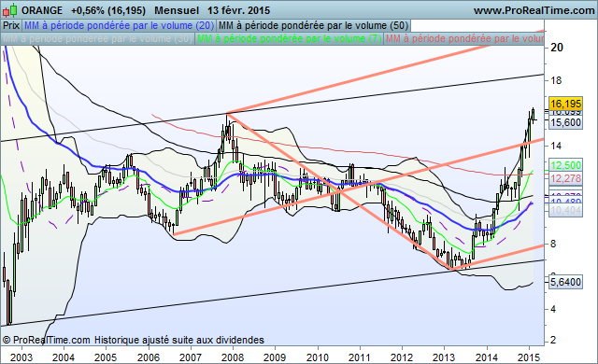The width and height of the screenshot is (598, 364).
Task: Click the candlestick icon beside ORANGE title
Action: click(x=10, y=10)
